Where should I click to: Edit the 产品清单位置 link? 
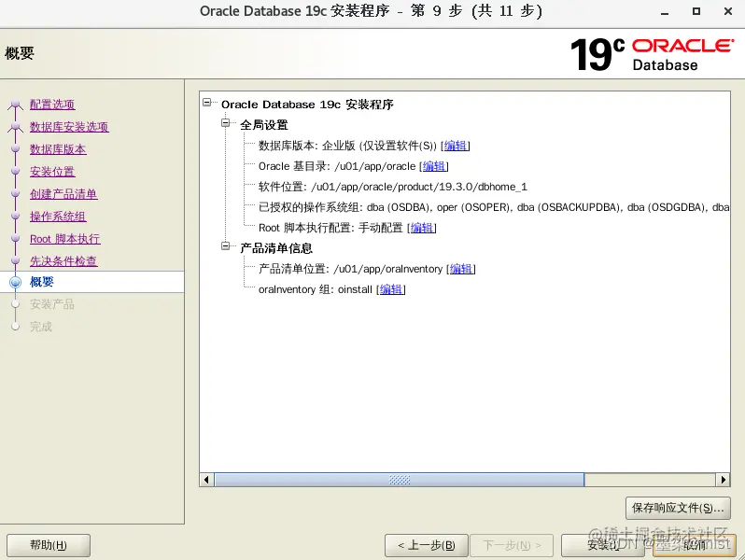pos(461,269)
